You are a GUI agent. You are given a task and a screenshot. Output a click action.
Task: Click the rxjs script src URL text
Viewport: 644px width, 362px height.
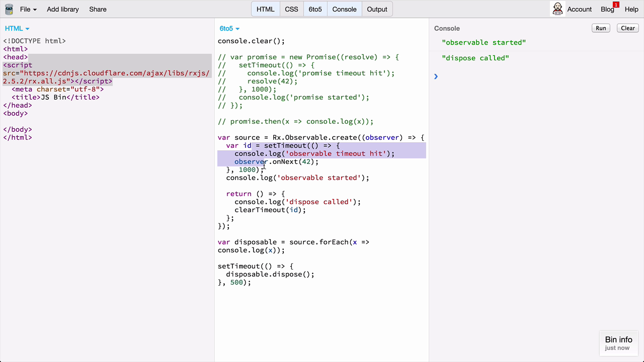[x=107, y=77]
